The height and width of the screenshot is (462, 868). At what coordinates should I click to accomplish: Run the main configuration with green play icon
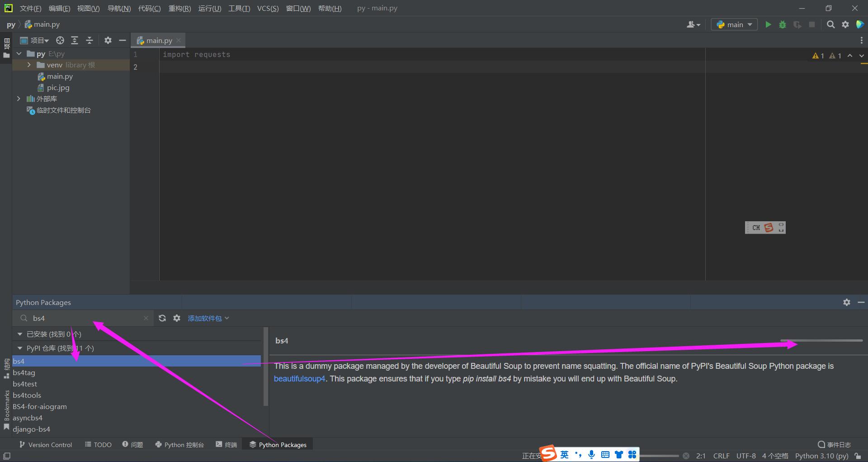click(768, 24)
